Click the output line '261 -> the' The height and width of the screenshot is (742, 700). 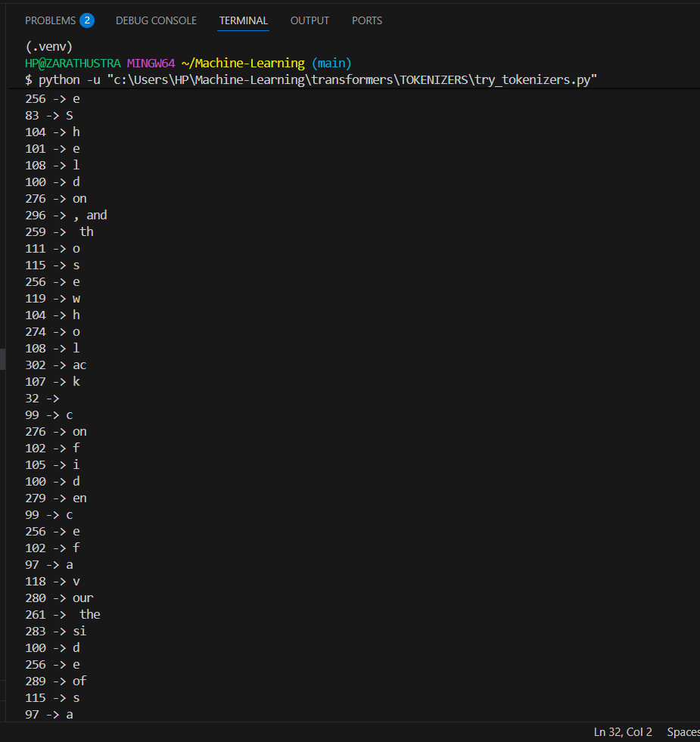pyautogui.click(x=63, y=615)
